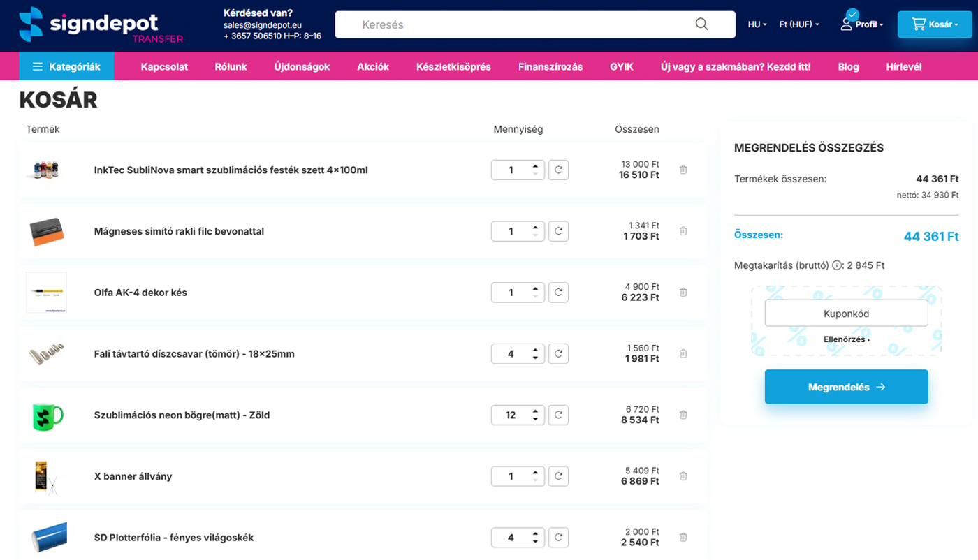Open the Kategóriák menu
This screenshot has height=560, width=978.
click(x=66, y=67)
